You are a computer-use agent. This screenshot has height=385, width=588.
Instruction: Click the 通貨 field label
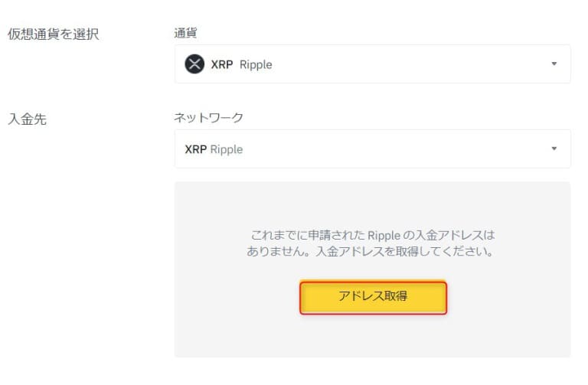(x=185, y=33)
